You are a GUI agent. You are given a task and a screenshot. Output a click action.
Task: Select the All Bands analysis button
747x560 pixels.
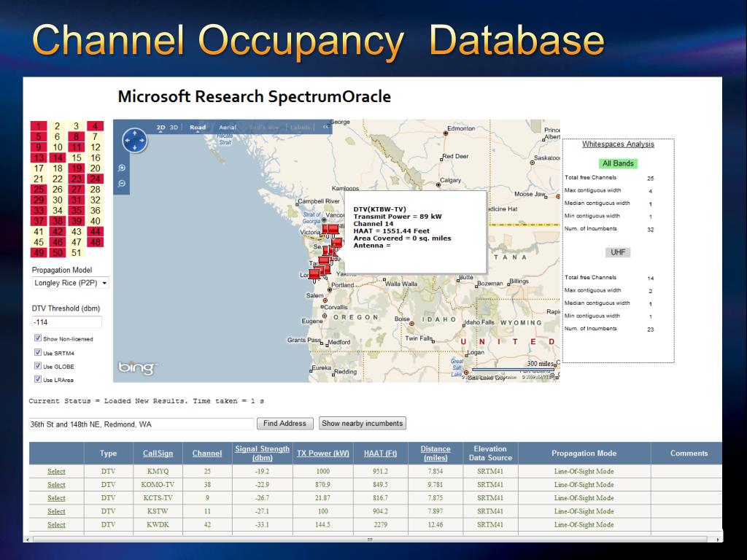coord(618,163)
